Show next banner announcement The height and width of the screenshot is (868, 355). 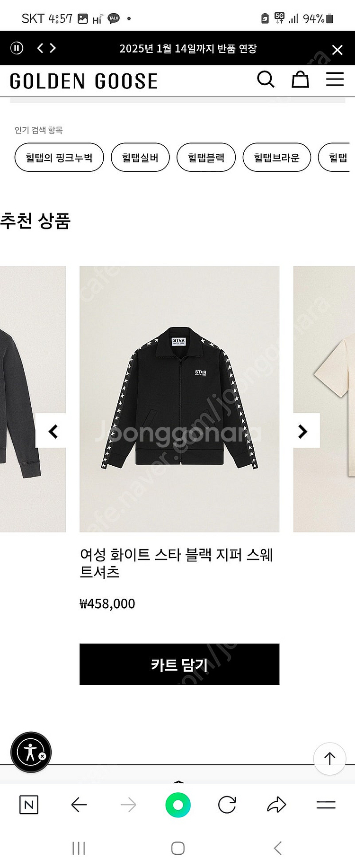53,48
